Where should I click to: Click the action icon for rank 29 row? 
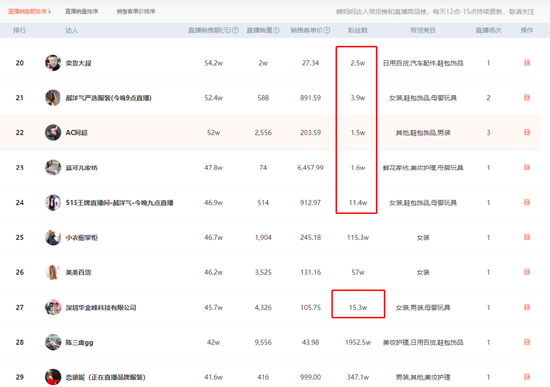tap(526, 376)
